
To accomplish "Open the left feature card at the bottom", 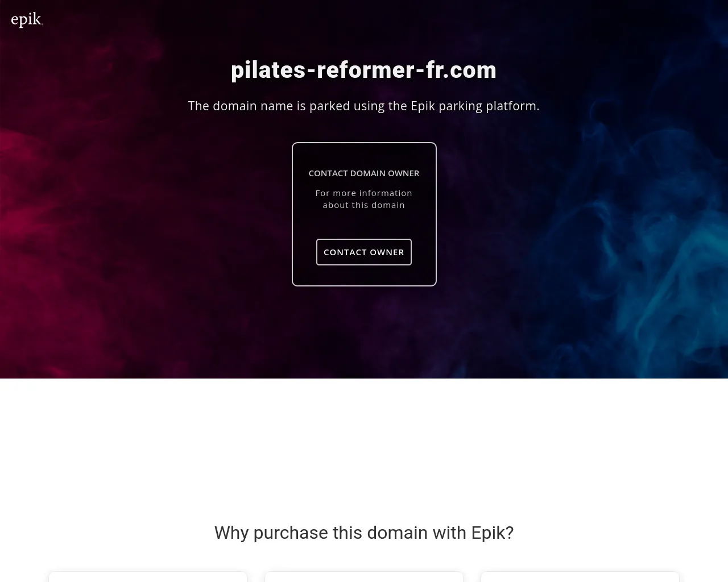I will pyautogui.click(x=148, y=577).
